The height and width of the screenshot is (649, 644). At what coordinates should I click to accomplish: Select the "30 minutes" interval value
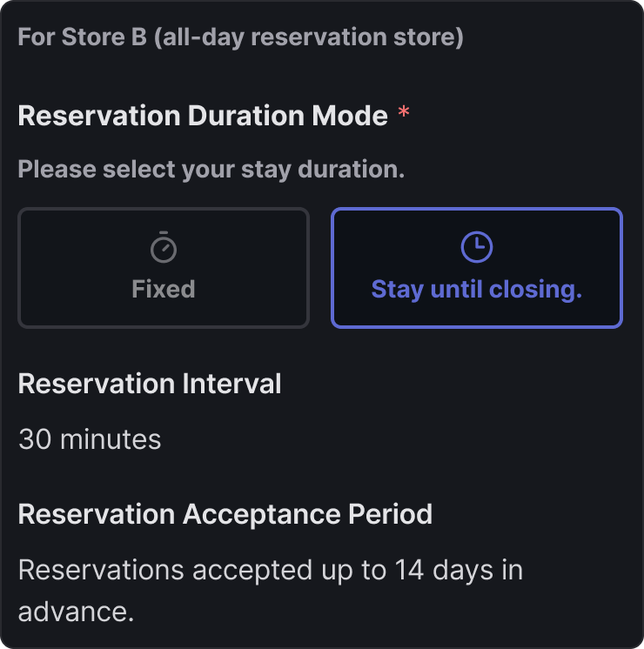90,439
